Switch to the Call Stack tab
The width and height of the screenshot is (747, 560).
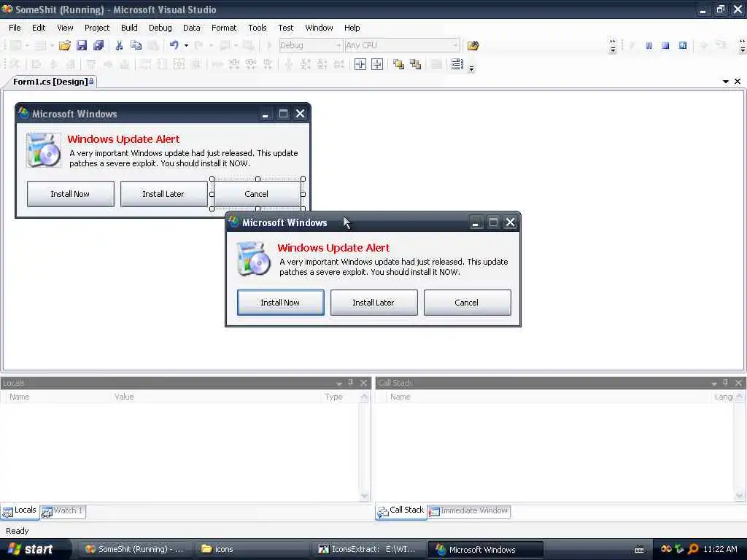[401, 510]
